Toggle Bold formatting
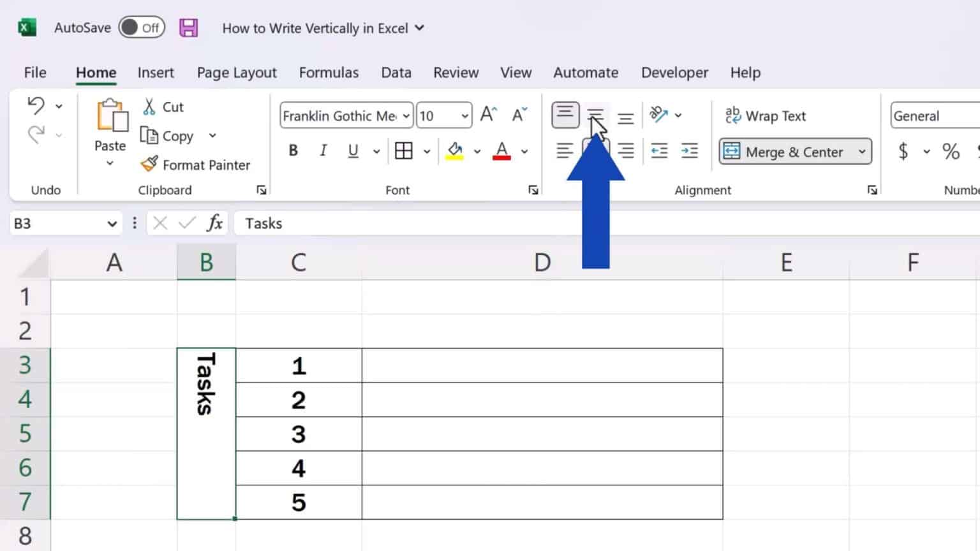 (x=293, y=151)
